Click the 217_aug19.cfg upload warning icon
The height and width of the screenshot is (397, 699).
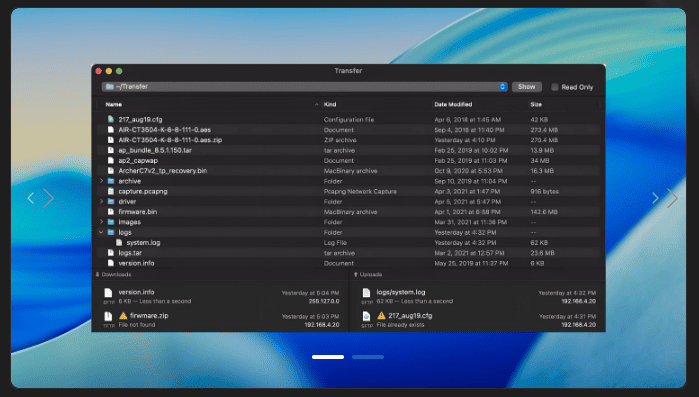point(381,315)
